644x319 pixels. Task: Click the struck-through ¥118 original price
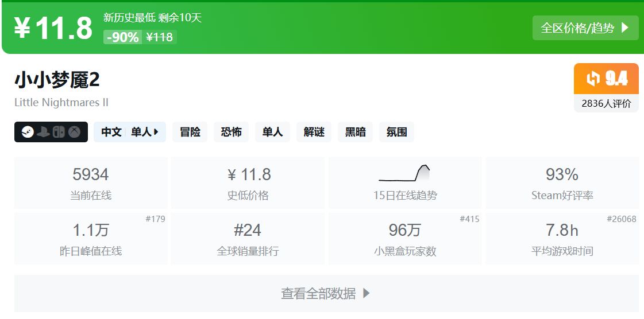coord(159,37)
